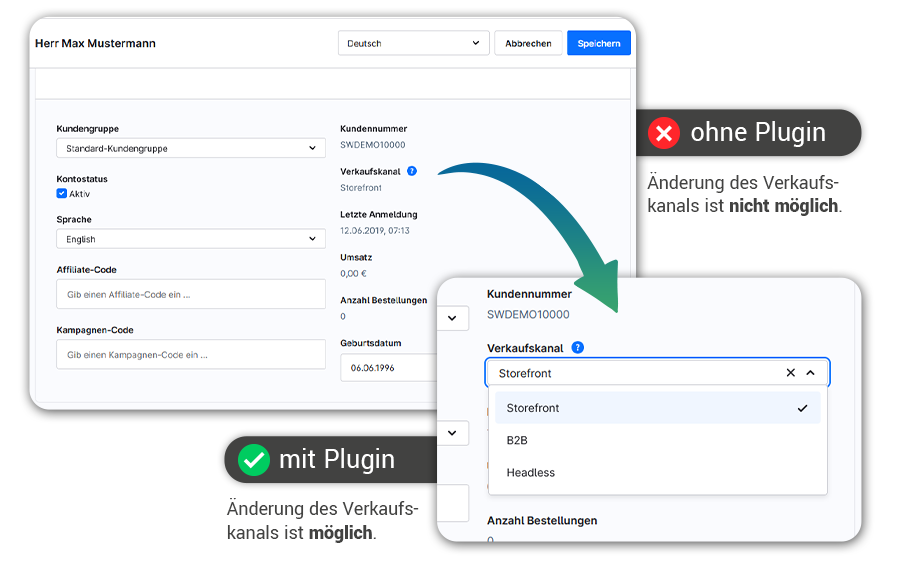The height and width of the screenshot is (562, 900).
Task: Open the Deutsch language dropdown
Action: [x=413, y=43]
